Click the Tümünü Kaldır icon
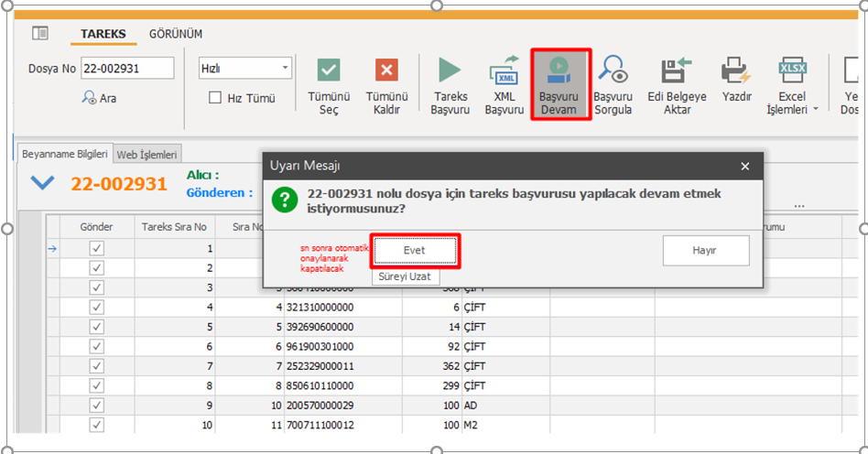868x454 pixels. point(386,70)
